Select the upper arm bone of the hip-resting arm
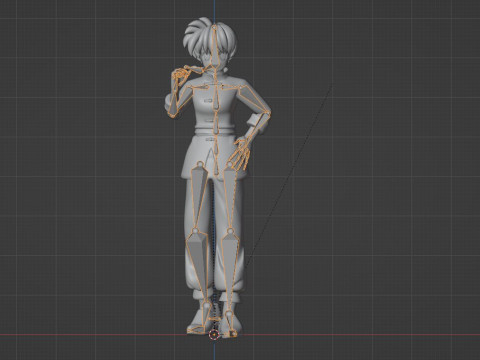 (255, 98)
